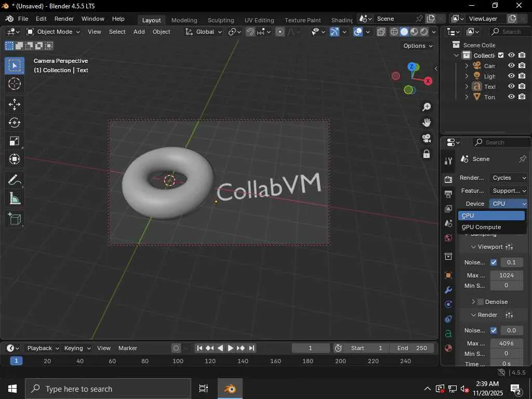Screen dimensions: 532x399
Task: Open Windows Start menu
Action: [x=12, y=389]
